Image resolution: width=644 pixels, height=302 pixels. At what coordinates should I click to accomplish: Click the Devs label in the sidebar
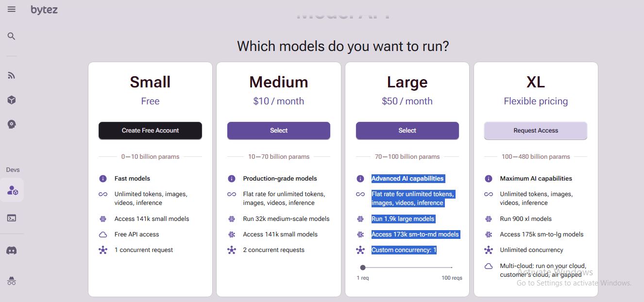pyautogui.click(x=13, y=170)
